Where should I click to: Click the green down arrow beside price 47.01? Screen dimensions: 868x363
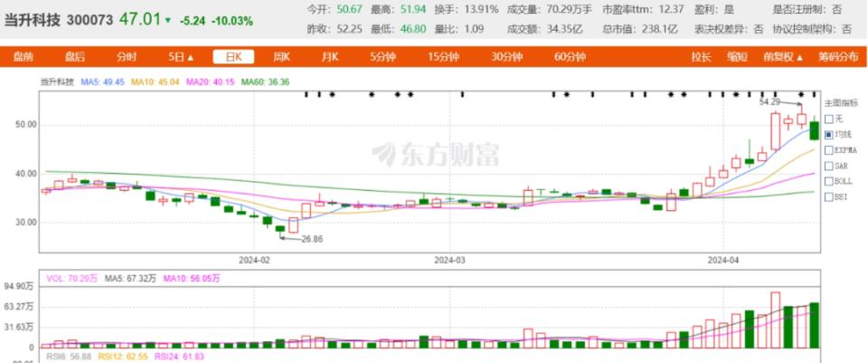click(x=168, y=21)
